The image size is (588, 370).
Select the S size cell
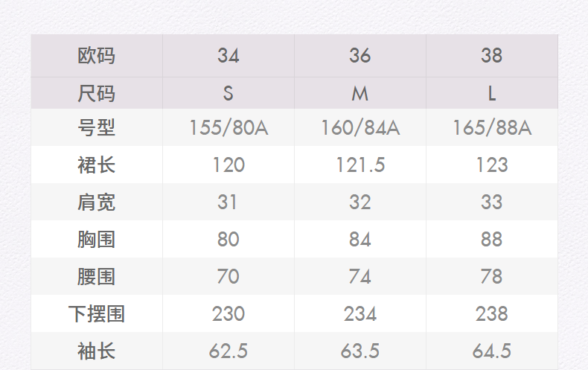click(229, 94)
